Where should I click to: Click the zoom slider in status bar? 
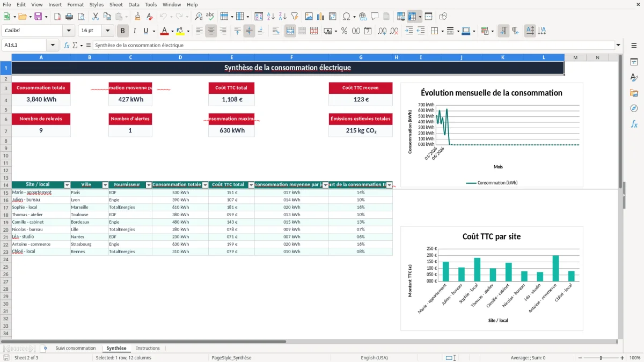click(601, 358)
